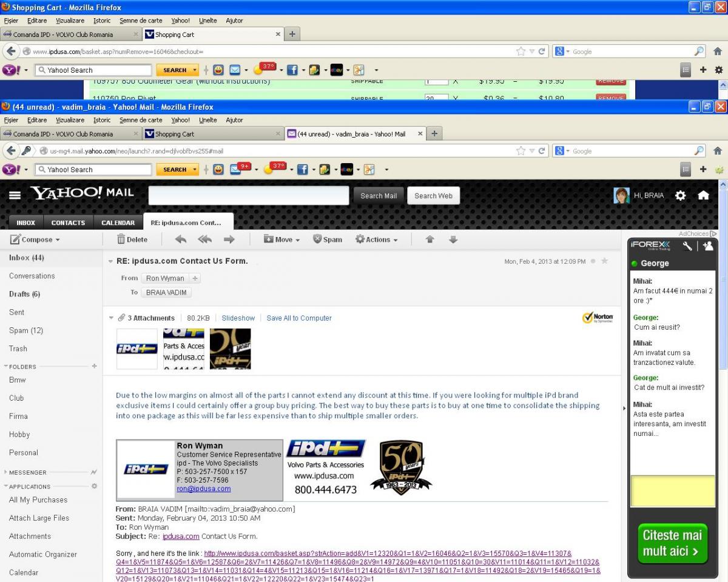
Task: Click the Search Mail button
Action: (379, 196)
